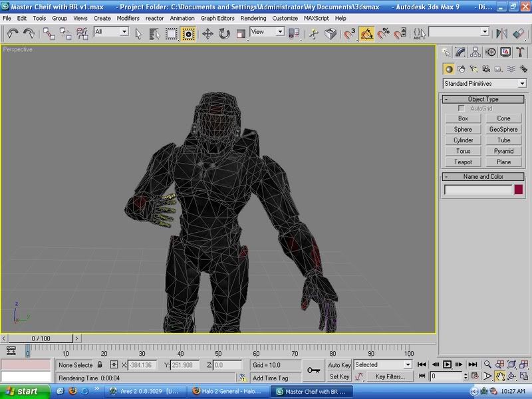
Task: Open the Animation menu
Action: point(182,19)
